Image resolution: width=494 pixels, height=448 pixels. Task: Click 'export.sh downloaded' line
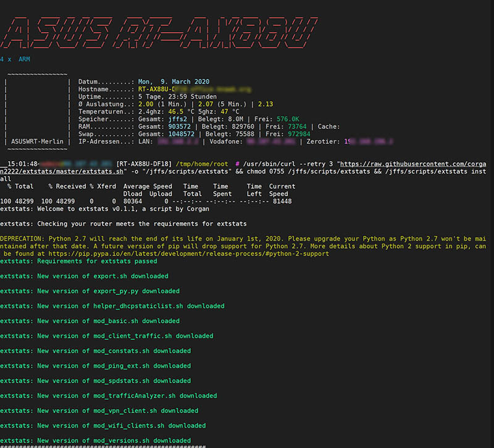tap(84, 276)
